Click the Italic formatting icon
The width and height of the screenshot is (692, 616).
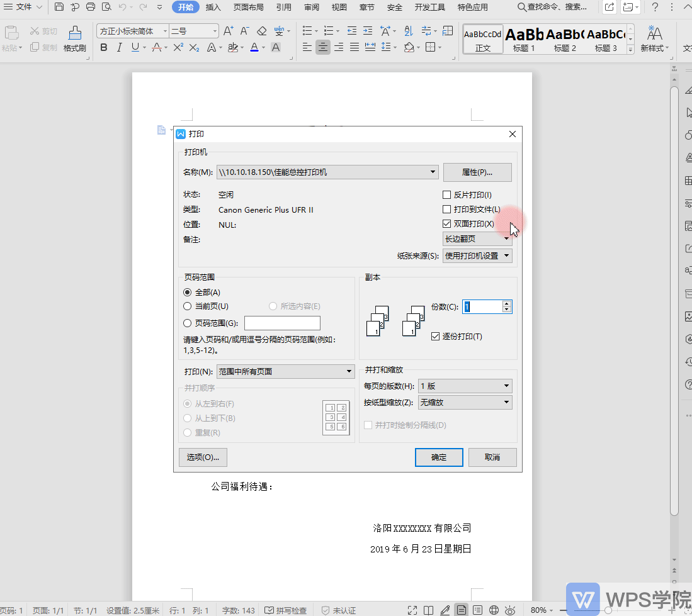pos(120,48)
